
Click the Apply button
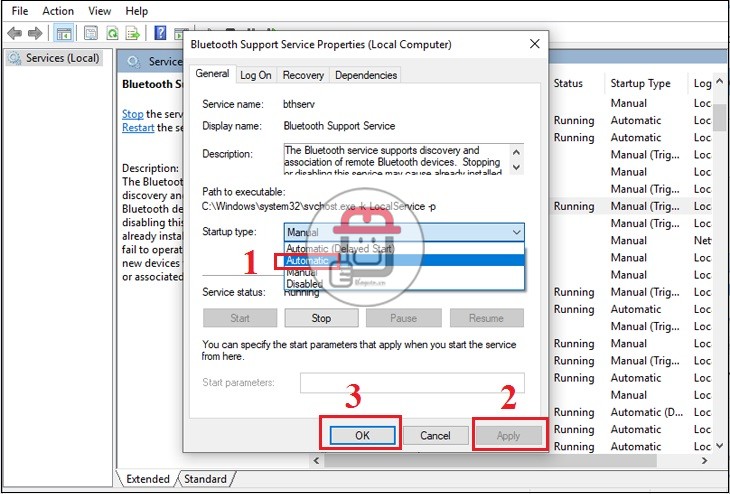[x=508, y=435]
